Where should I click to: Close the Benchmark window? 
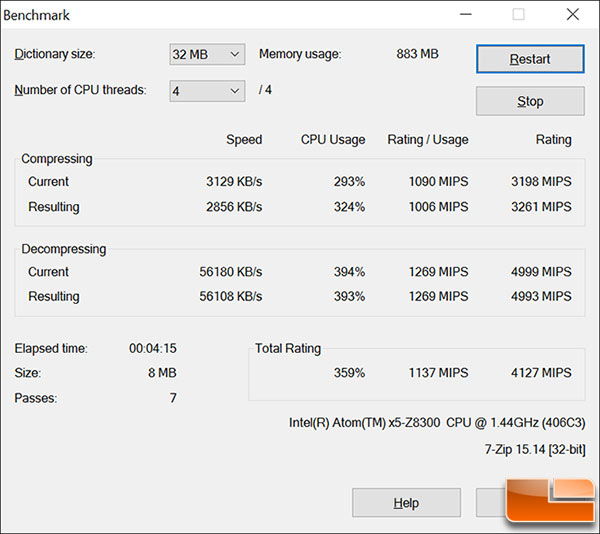click(572, 15)
